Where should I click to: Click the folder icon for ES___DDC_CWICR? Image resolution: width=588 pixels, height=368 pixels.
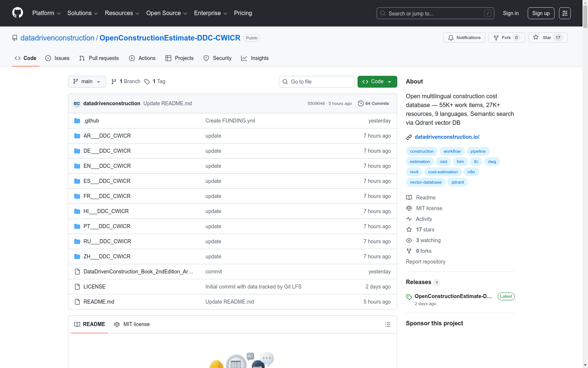click(x=77, y=181)
